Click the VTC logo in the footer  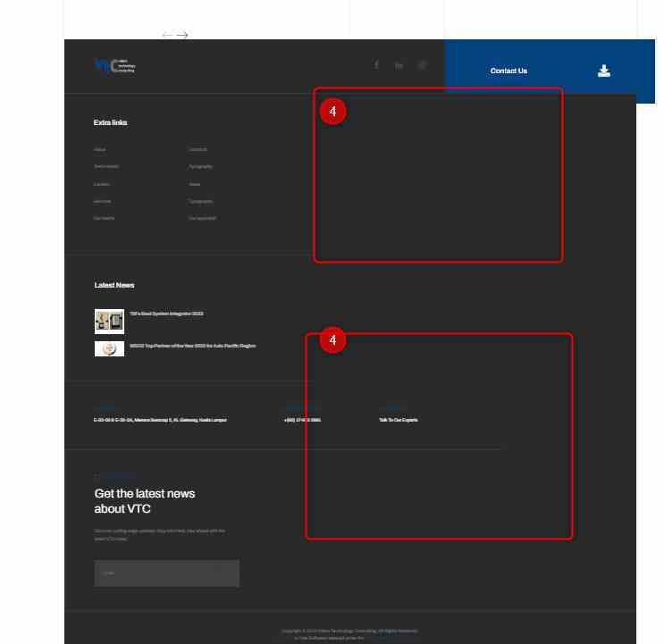pyautogui.click(x=114, y=66)
